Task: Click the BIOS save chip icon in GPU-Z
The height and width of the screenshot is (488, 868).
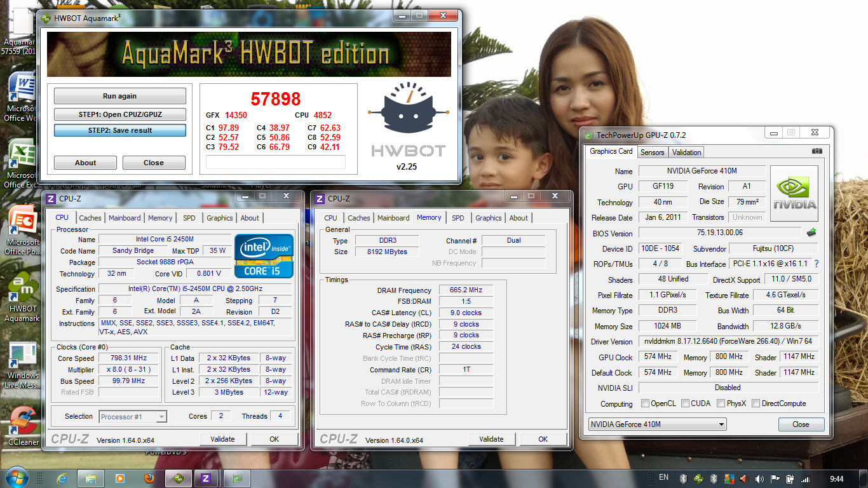Action: coord(811,233)
